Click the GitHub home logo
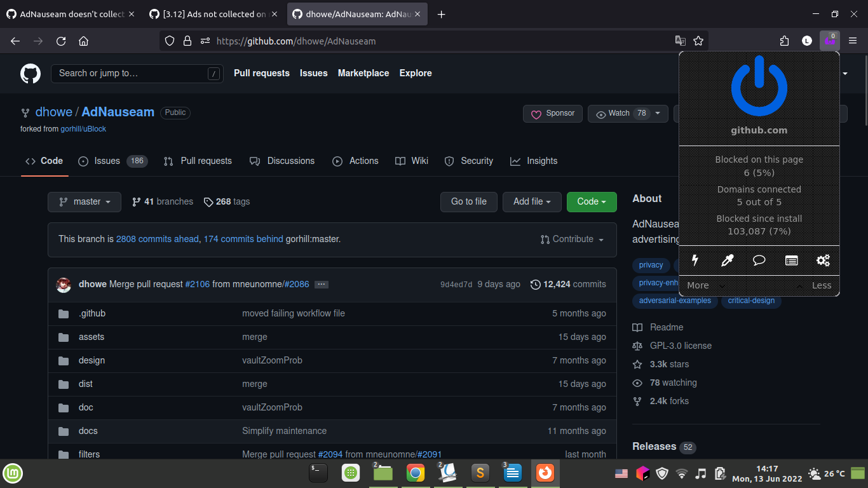The height and width of the screenshot is (488, 868). tap(30, 73)
